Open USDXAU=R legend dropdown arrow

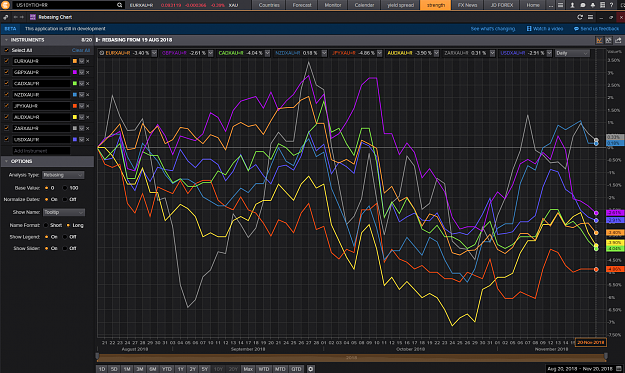coord(549,53)
